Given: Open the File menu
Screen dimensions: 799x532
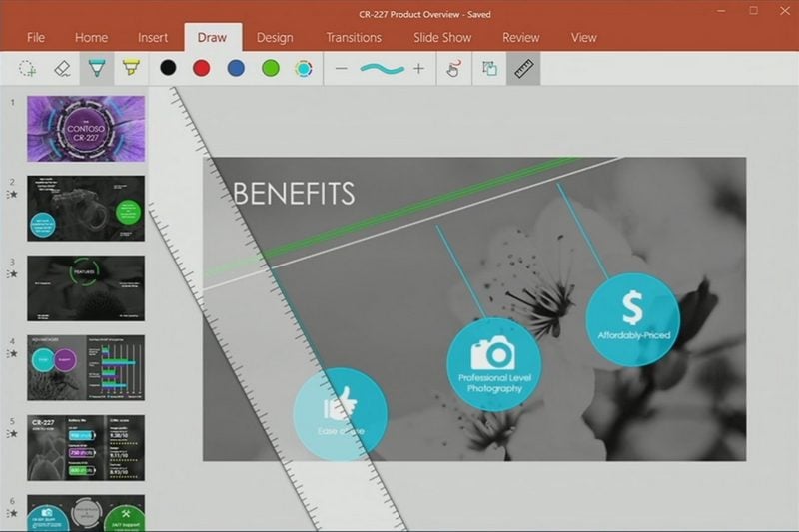Looking at the screenshot, I should (36, 37).
